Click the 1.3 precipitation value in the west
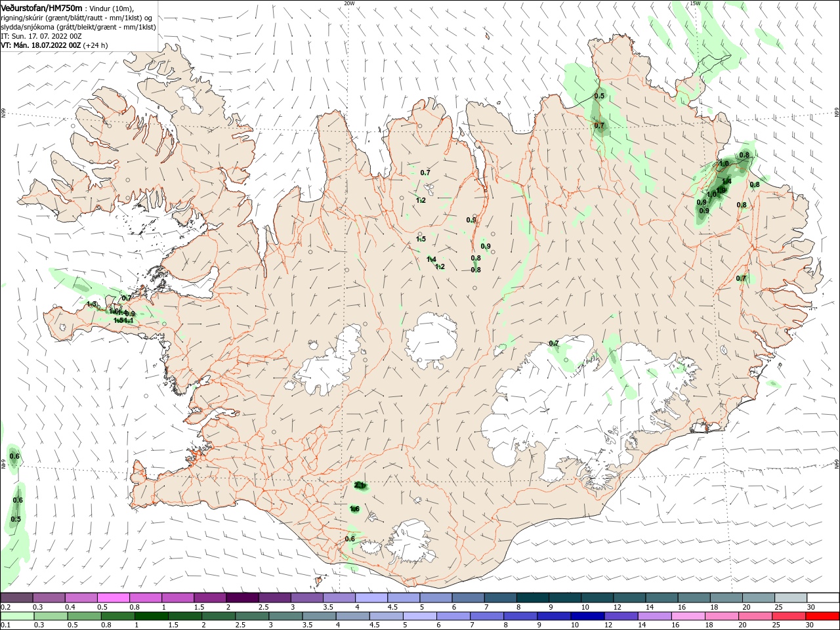The width and height of the screenshot is (840, 630). (x=92, y=304)
